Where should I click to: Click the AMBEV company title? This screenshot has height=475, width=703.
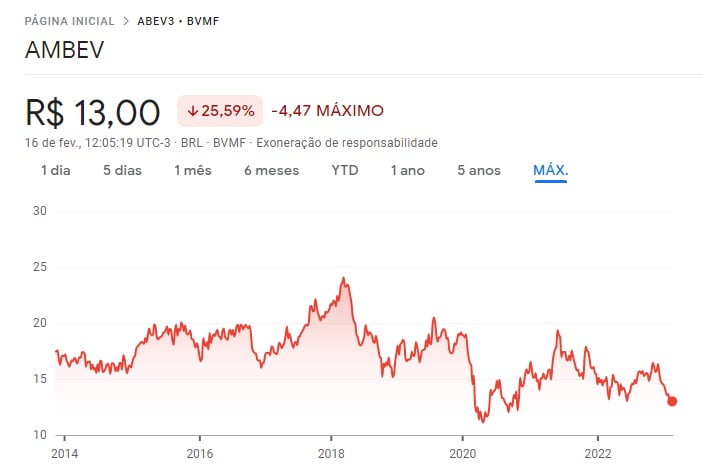pyautogui.click(x=65, y=50)
